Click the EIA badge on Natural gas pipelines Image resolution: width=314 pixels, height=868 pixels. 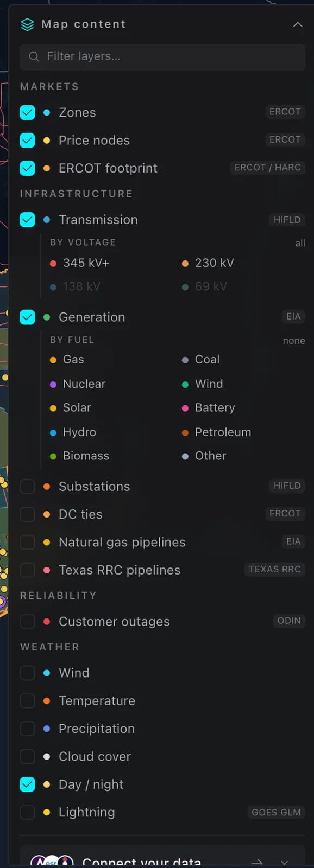pos(293,541)
